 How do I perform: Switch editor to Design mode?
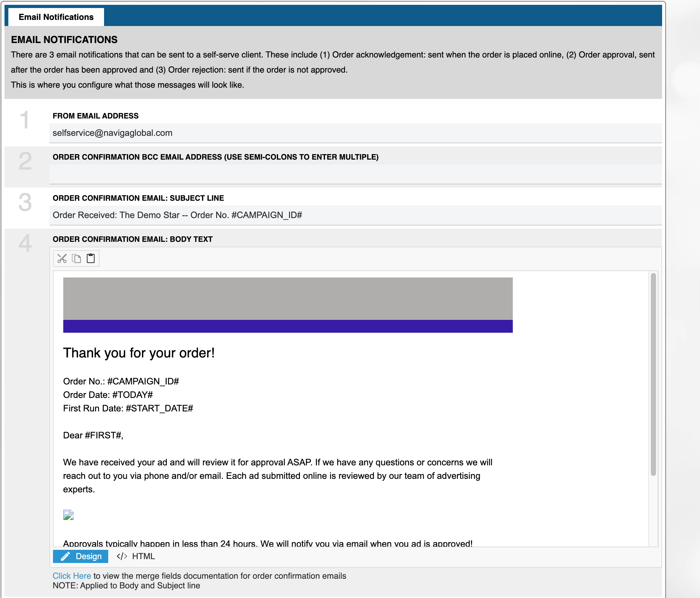pyautogui.click(x=81, y=556)
